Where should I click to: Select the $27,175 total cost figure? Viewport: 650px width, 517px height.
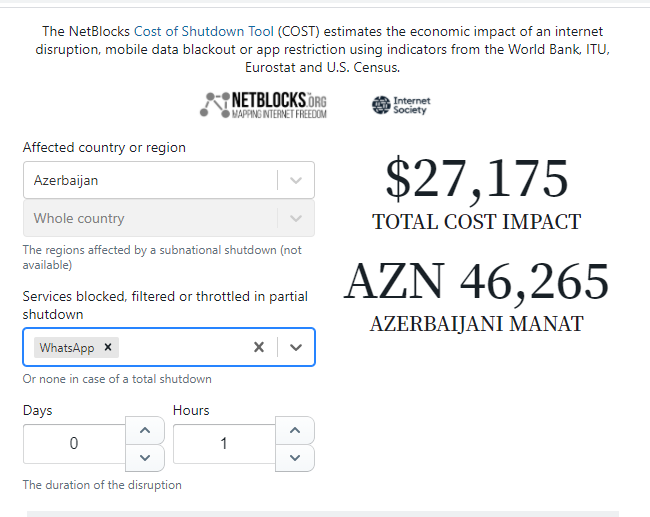point(476,178)
